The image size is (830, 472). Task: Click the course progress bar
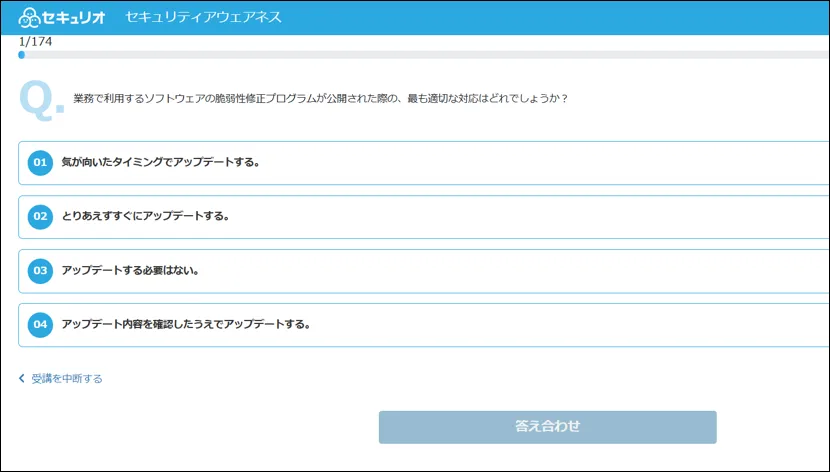pyautogui.click(x=423, y=55)
